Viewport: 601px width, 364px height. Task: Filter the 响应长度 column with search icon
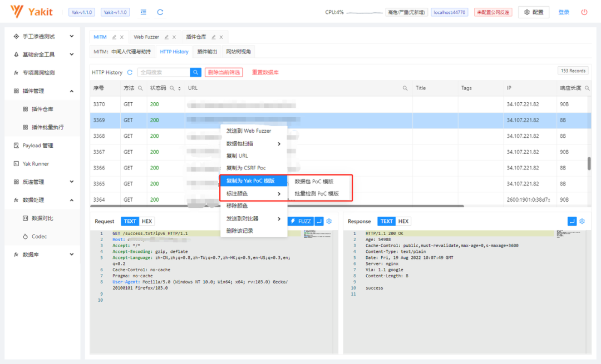coord(587,88)
